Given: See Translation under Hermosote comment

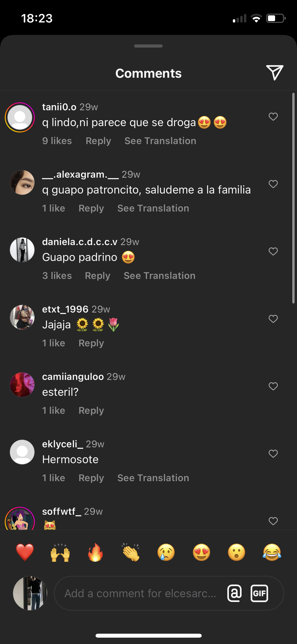Looking at the screenshot, I should (153, 478).
